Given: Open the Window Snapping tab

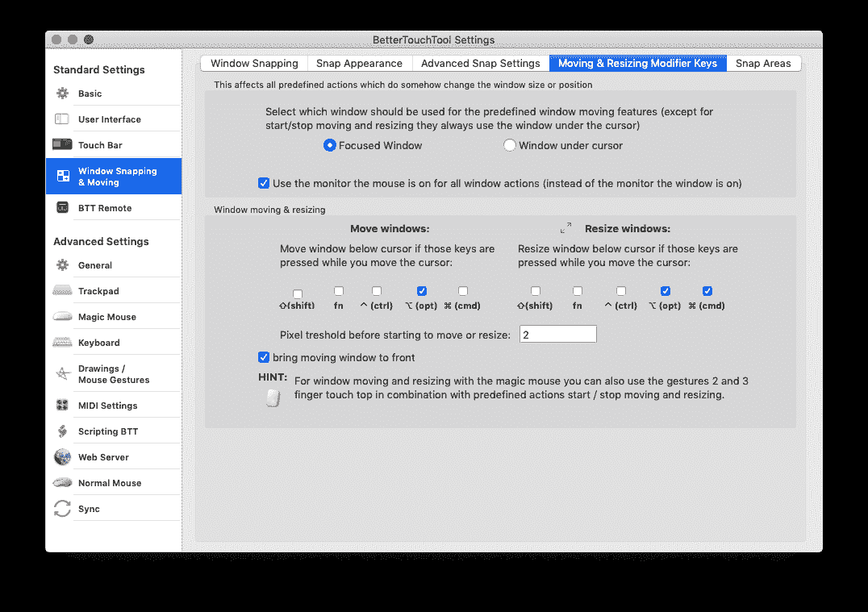Looking at the screenshot, I should (254, 63).
